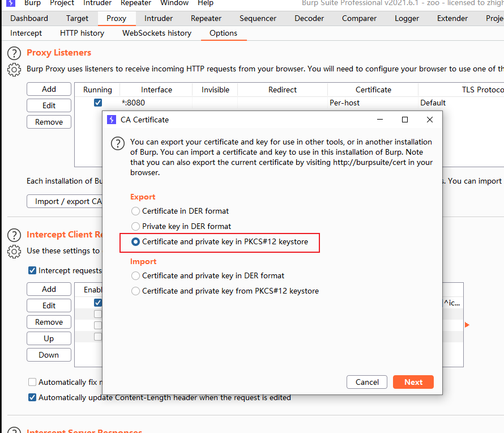
Task: Click the Certificate column header
Action: (373, 90)
